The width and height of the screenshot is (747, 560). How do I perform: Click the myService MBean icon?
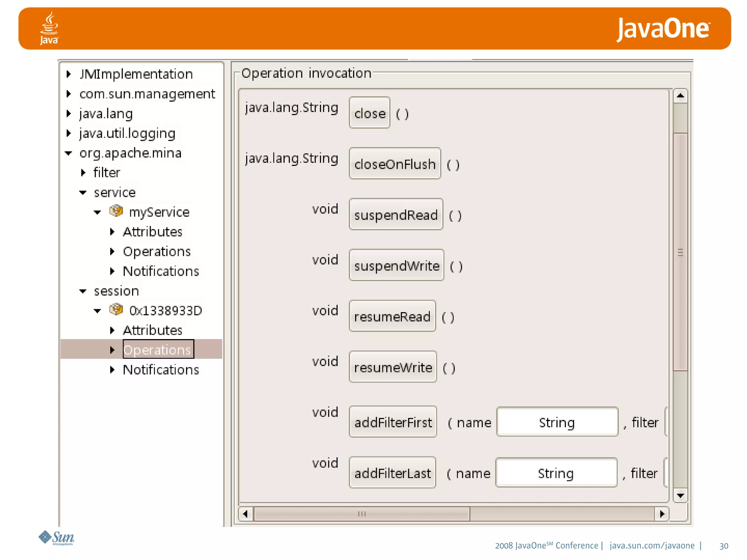[x=116, y=211]
